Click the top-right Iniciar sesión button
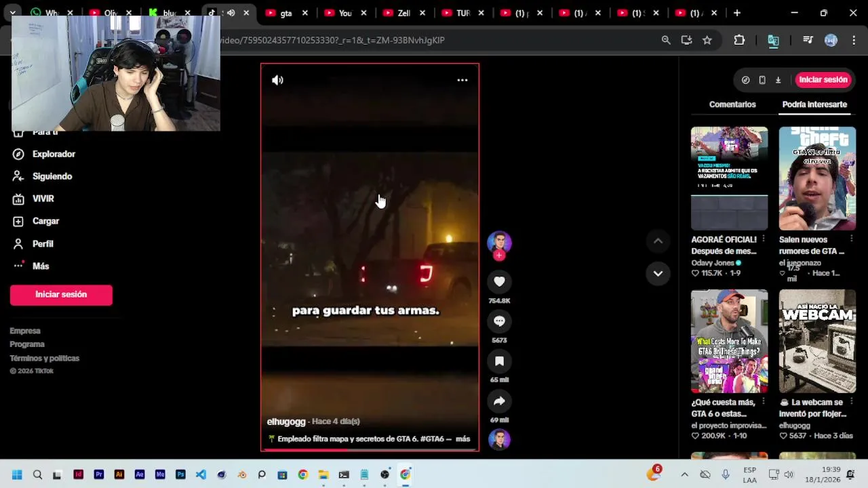Viewport: 868px width, 488px height. click(823, 80)
